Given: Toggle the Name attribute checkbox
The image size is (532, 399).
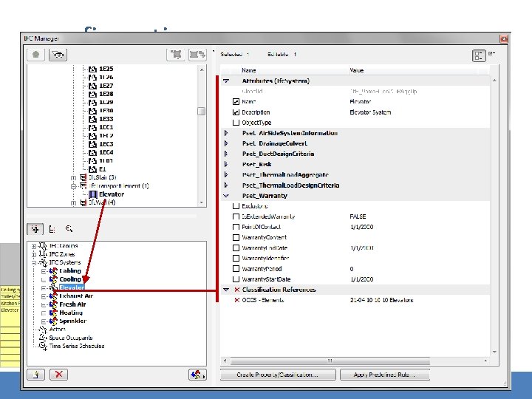Looking at the screenshot, I should click(236, 102).
